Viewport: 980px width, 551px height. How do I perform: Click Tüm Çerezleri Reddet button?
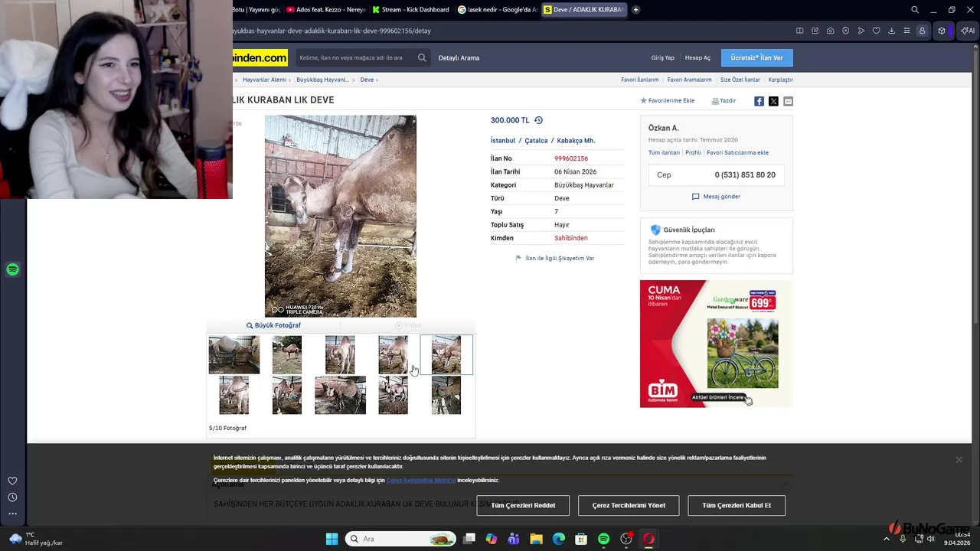pyautogui.click(x=523, y=505)
